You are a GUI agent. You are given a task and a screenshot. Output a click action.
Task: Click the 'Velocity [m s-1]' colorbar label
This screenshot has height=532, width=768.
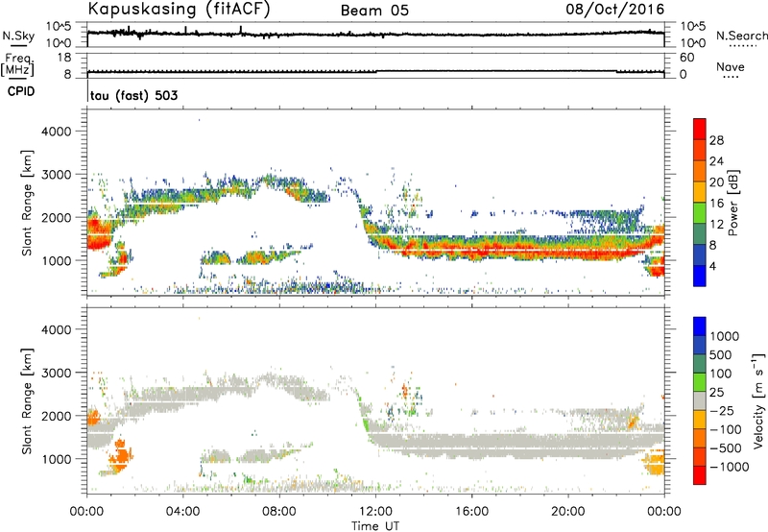coord(758,399)
